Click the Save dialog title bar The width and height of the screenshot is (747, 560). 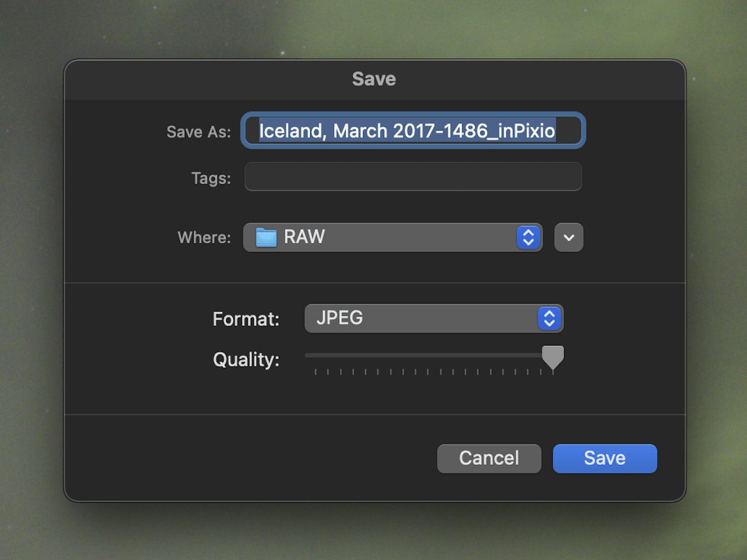pyautogui.click(x=374, y=79)
